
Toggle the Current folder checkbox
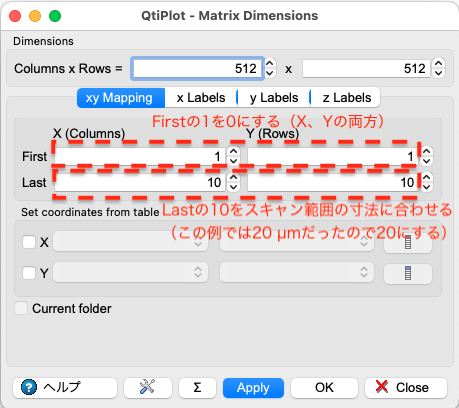(21, 308)
